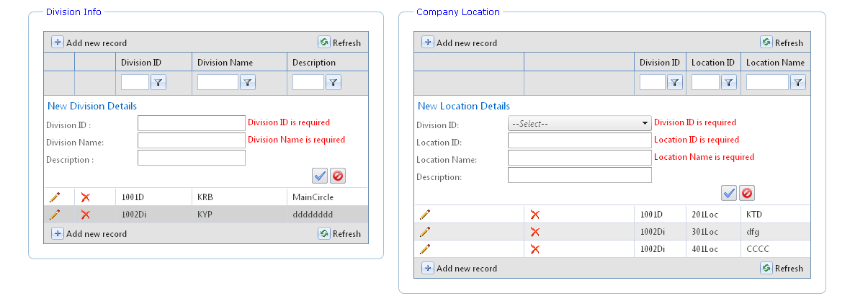Confirm new location with checkmark
868x301 pixels.
click(729, 193)
